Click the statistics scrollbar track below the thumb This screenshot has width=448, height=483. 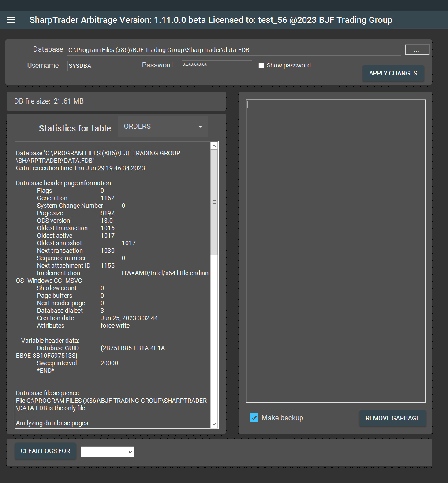[214, 335]
